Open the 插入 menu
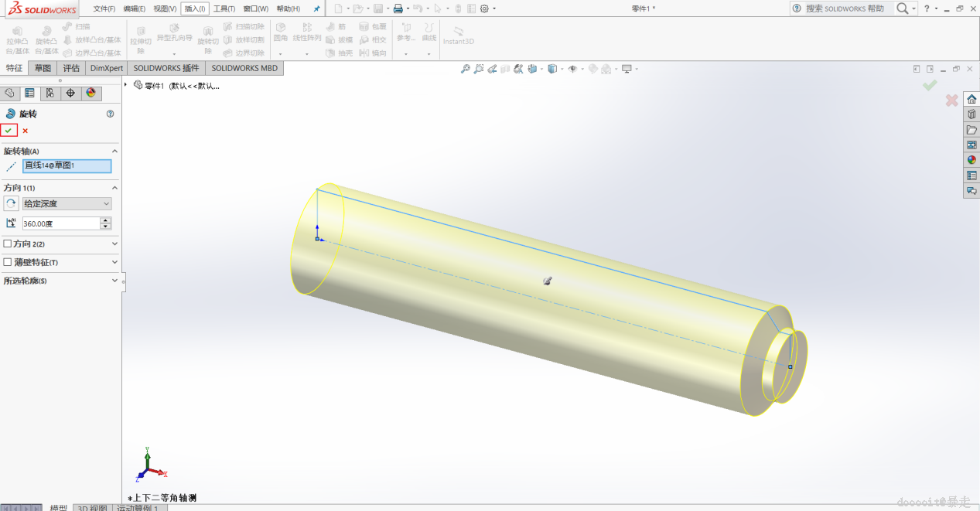Viewport: 980px width, 511px height. click(x=195, y=9)
